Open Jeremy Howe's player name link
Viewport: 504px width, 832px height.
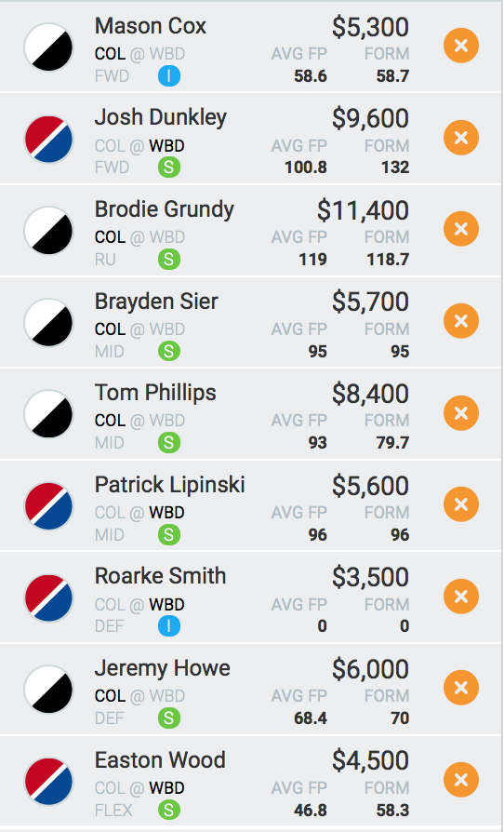pyautogui.click(x=163, y=668)
